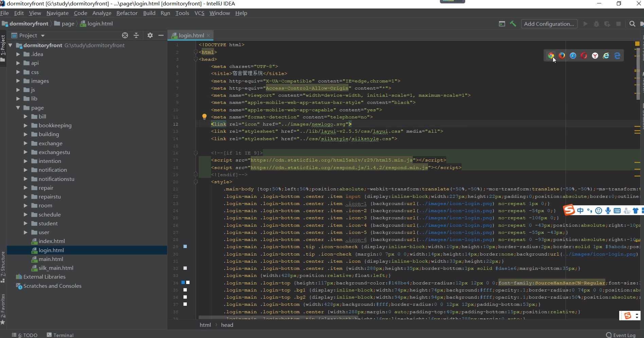Screen dimensions: 644x338
Task: Open the Project view dropdown
Action: point(43,36)
